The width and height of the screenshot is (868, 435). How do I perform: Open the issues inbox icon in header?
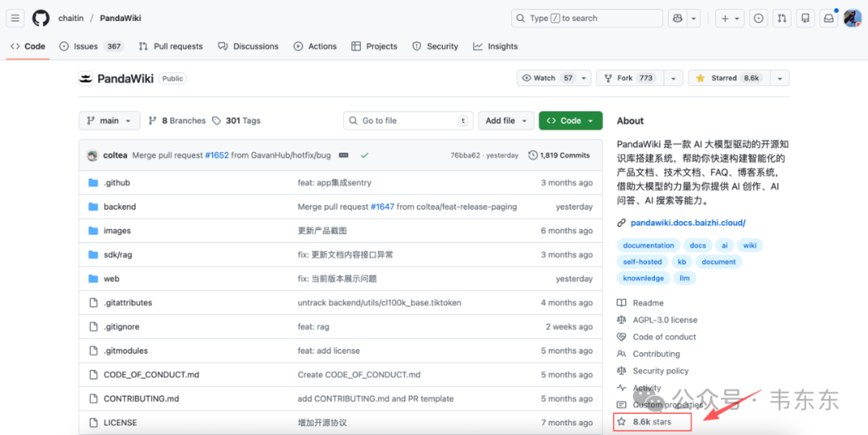tap(758, 18)
